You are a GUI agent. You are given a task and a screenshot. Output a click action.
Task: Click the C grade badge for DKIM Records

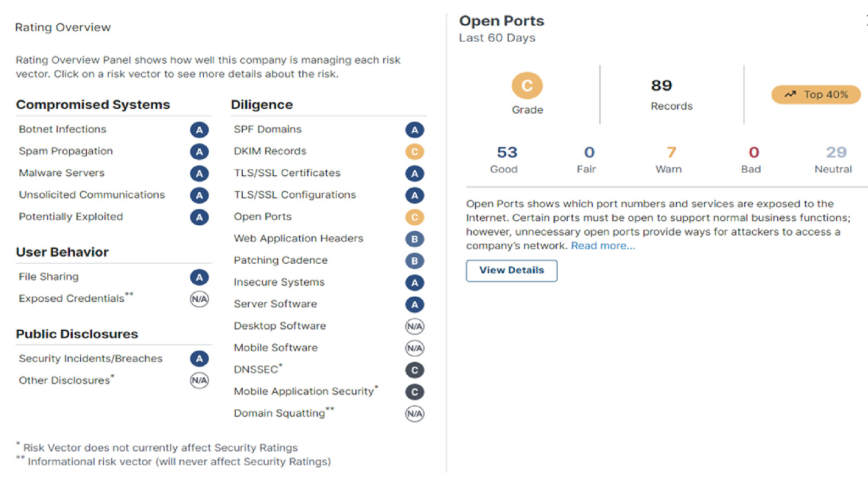click(x=415, y=152)
